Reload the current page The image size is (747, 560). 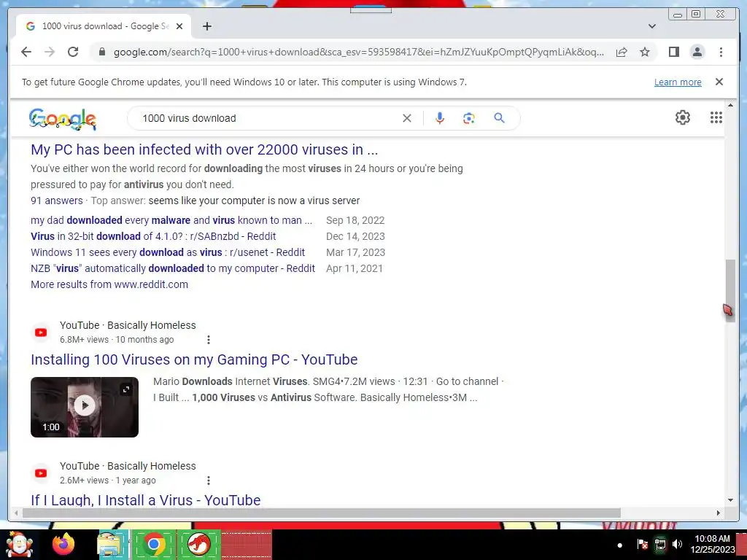pos(73,52)
